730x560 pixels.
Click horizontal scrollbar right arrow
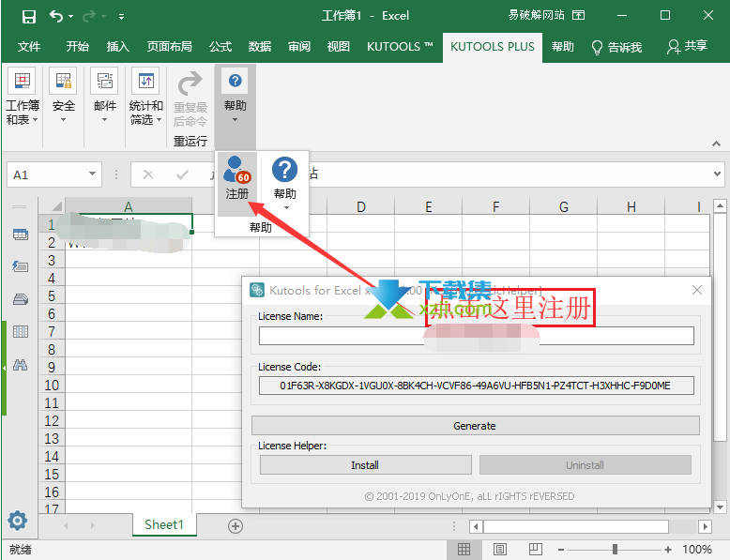(705, 526)
